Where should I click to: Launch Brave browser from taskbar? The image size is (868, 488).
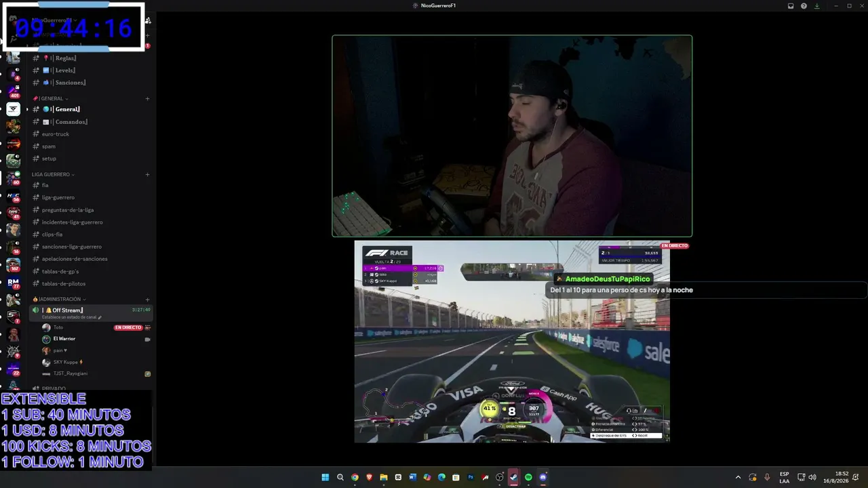369,477
